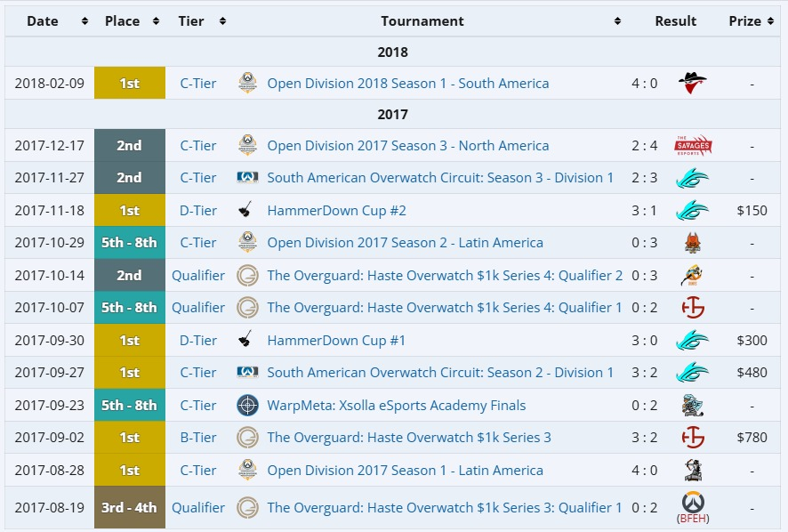The height and width of the screenshot is (532, 788).
Task: Click opponent logo in 2017-10-14 row
Action: click(x=692, y=275)
